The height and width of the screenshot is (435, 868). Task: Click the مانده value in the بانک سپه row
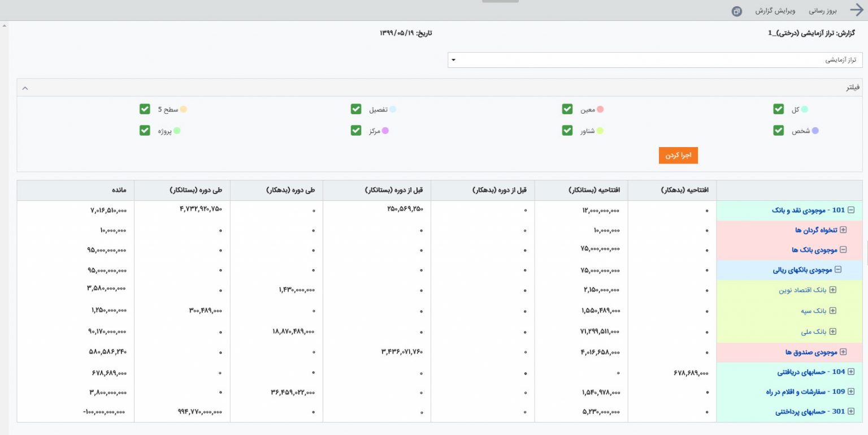click(108, 311)
